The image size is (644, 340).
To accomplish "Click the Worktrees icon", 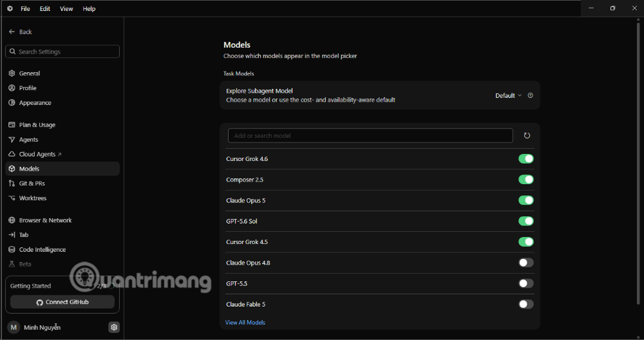I will coord(12,198).
